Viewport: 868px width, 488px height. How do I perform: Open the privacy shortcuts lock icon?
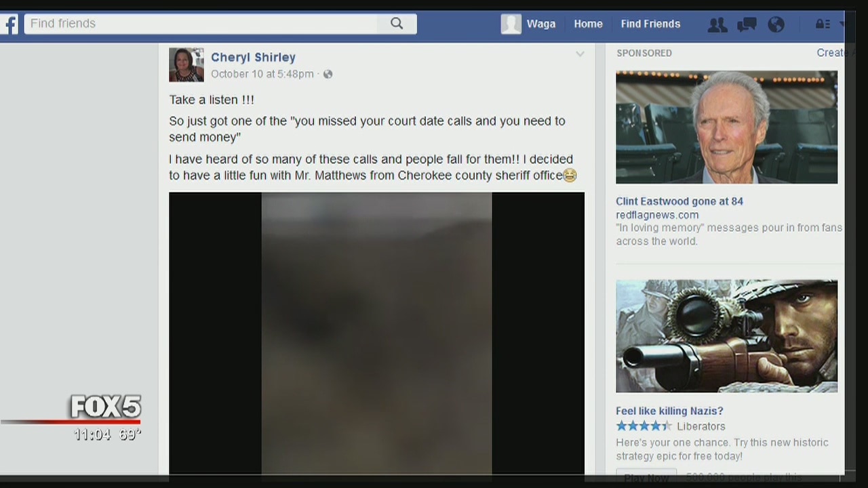(x=823, y=24)
